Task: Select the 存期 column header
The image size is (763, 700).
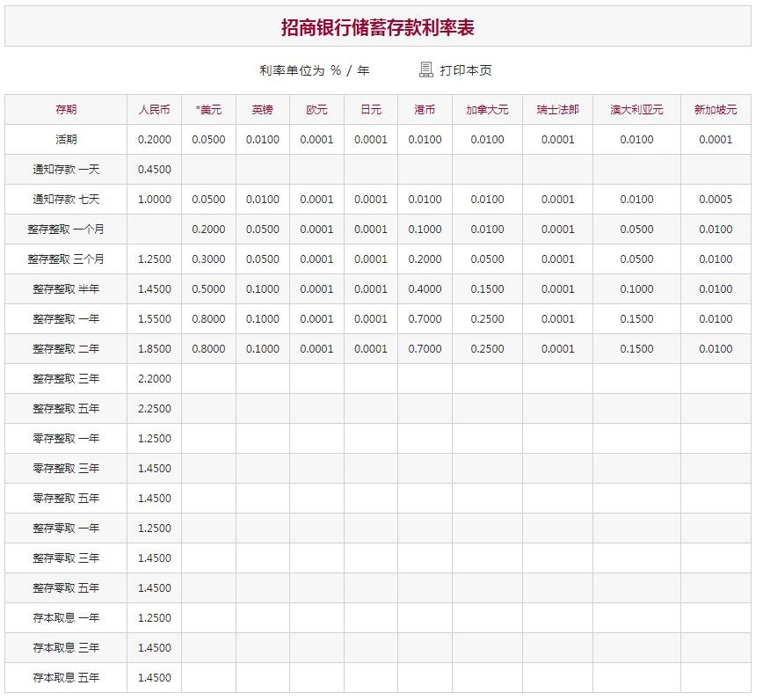Action: point(66,110)
